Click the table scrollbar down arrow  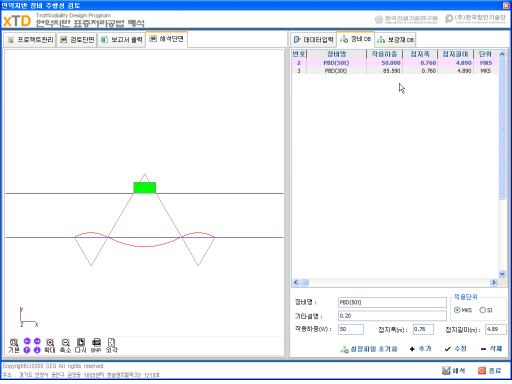pyautogui.click(x=502, y=274)
